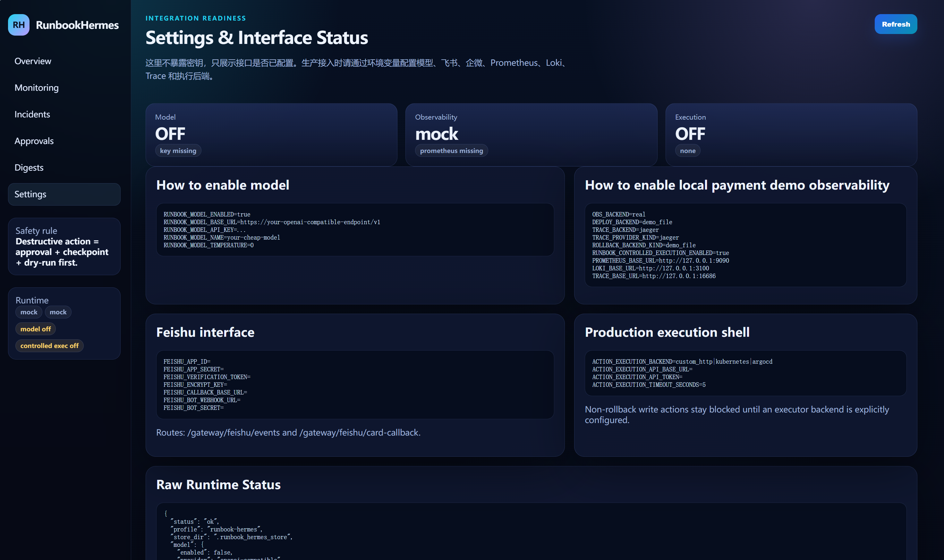The image size is (944, 560).
Task: Click the Chinese description paragraph
Action: click(356, 69)
